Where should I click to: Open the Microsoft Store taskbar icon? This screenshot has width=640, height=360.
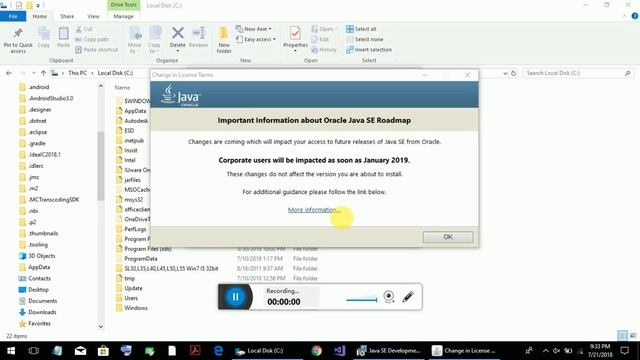point(103,351)
